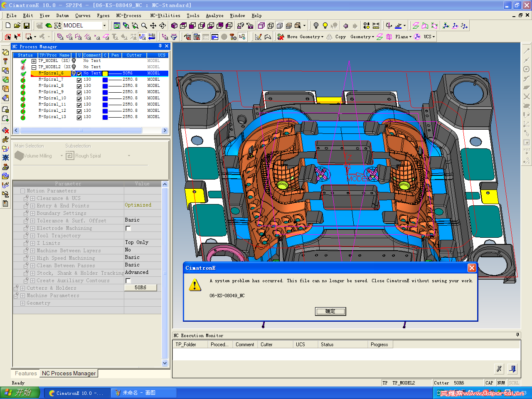Click the dark light bulb Hide icon

click(x=316, y=26)
